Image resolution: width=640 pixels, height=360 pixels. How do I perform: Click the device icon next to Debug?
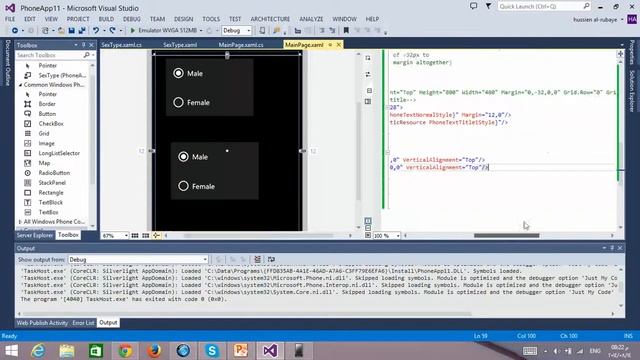tap(262, 31)
